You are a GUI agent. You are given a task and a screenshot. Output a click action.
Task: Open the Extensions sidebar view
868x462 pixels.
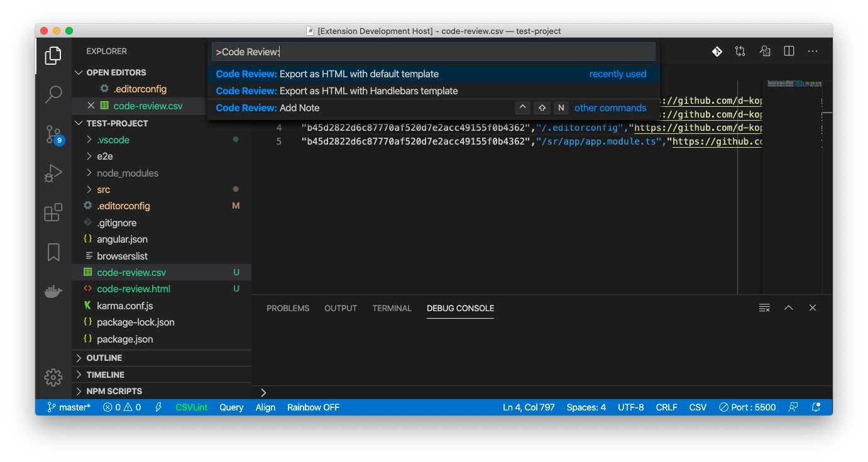coord(53,212)
